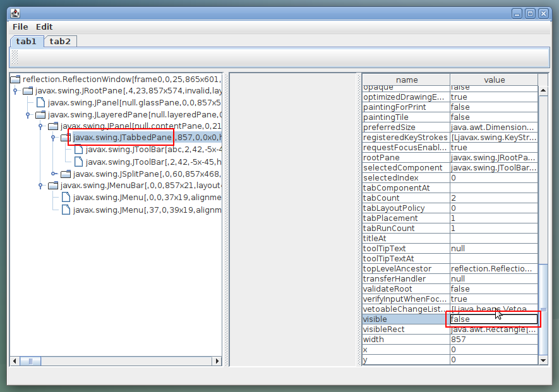Click file icon of JMenu[,37,0 row

pos(66,210)
